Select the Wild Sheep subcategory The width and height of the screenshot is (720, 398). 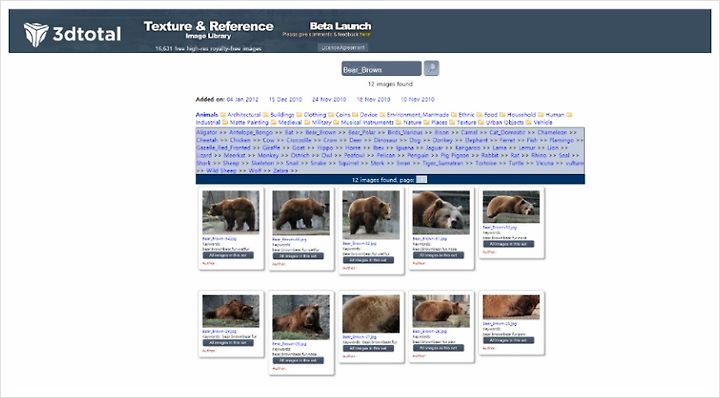pyautogui.click(x=221, y=171)
